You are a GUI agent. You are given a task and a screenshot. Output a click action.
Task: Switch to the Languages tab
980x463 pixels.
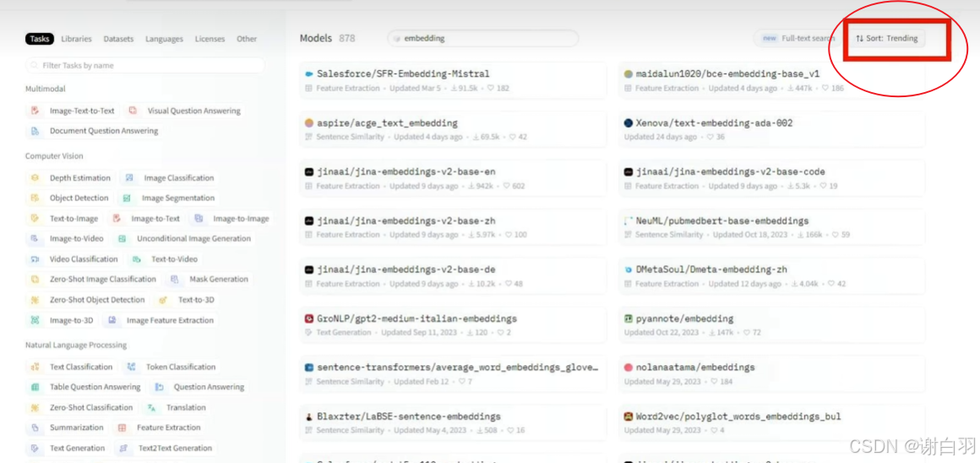pos(165,39)
